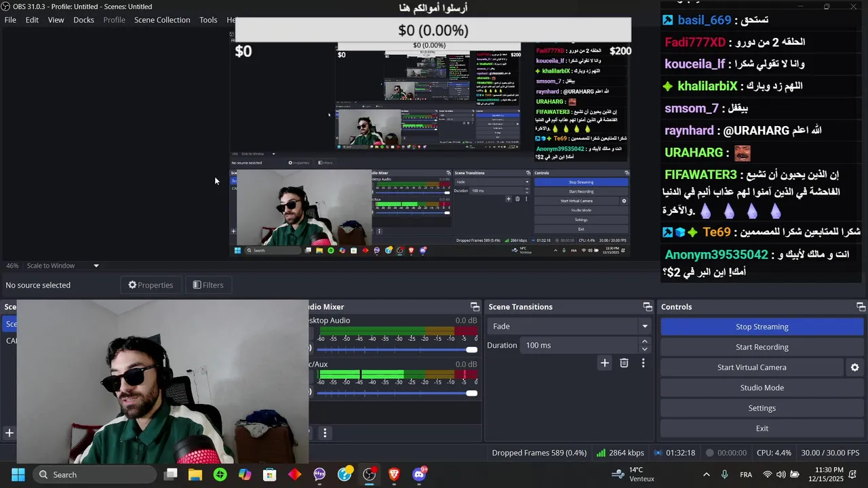The height and width of the screenshot is (488, 868).
Task: Add a new configurable transition with plus icon
Action: 604,363
